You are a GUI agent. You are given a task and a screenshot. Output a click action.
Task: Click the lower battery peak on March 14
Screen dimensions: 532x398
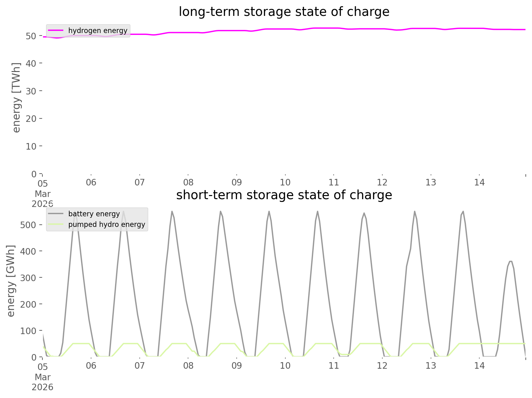tap(510, 261)
